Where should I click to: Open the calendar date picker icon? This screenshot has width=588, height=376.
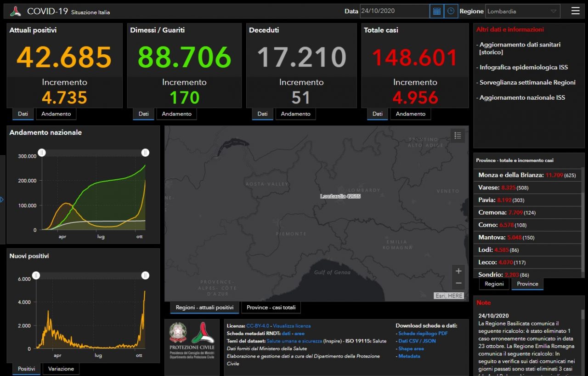point(436,11)
